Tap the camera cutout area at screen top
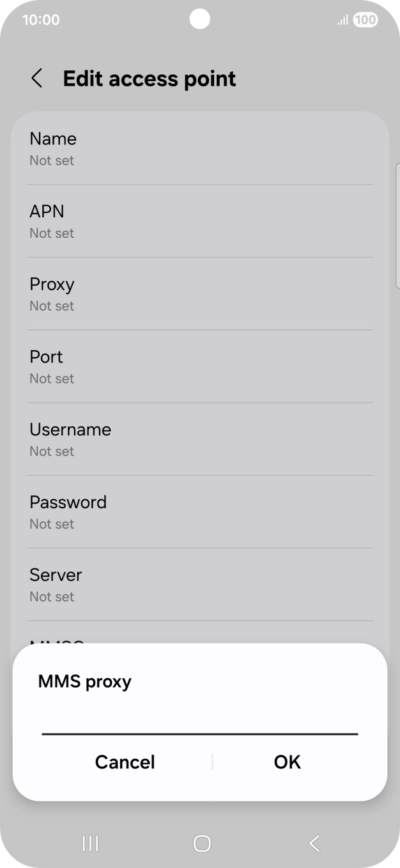400x868 pixels. 200,19
